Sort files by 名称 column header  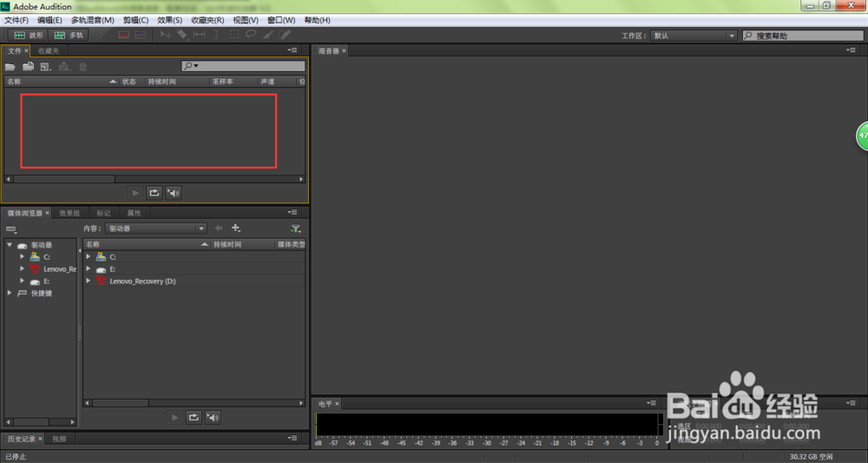coord(61,82)
